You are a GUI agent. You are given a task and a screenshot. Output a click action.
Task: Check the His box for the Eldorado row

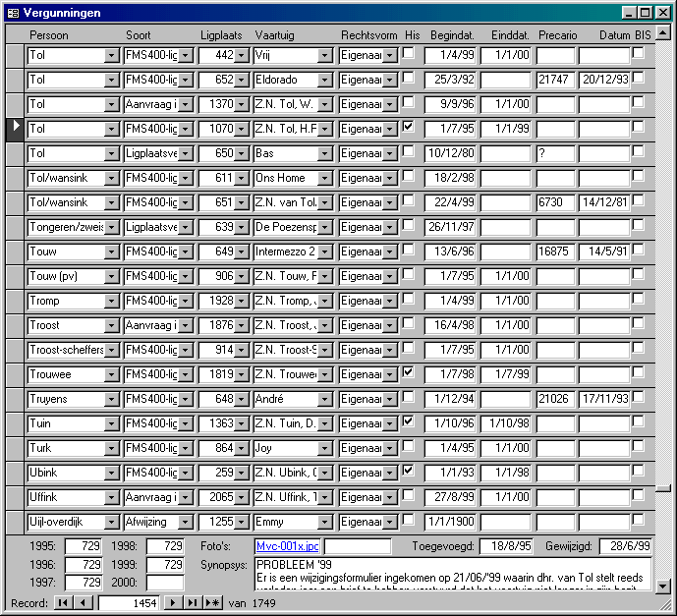tap(408, 78)
